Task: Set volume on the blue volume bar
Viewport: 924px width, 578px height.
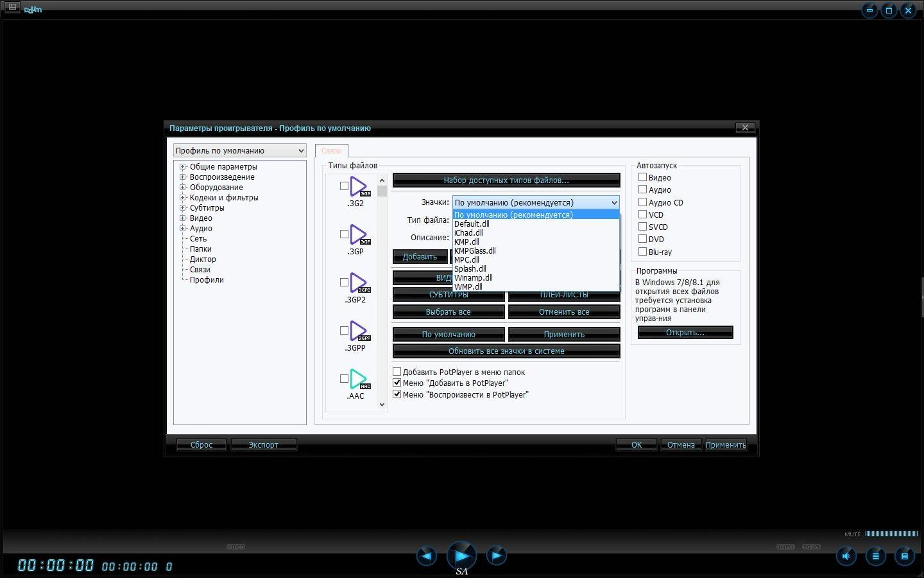Action: [x=891, y=534]
